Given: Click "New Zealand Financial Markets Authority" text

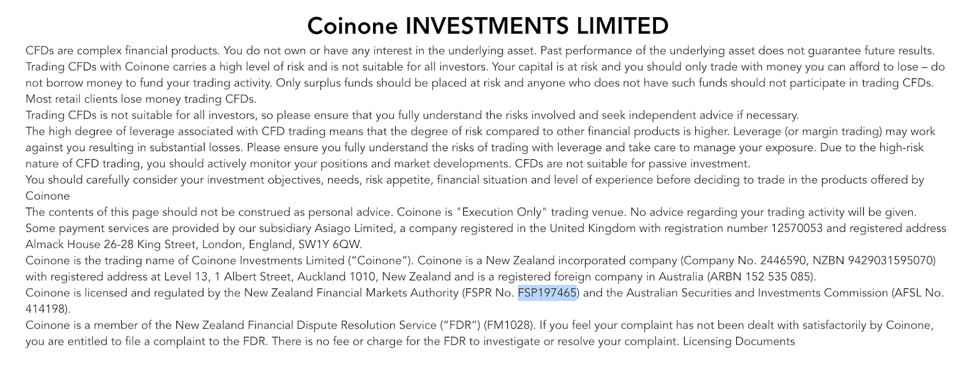Looking at the screenshot, I should 350,293.
